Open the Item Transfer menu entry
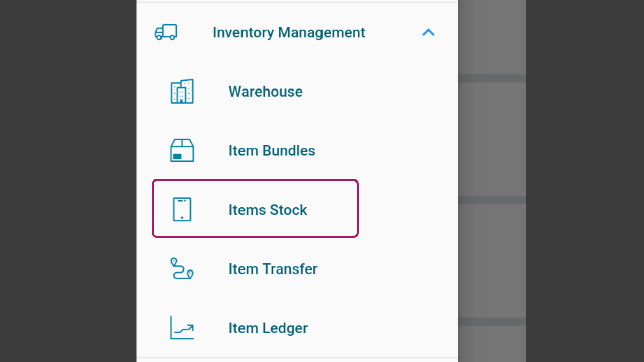This screenshot has height=362, width=644. click(297, 268)
